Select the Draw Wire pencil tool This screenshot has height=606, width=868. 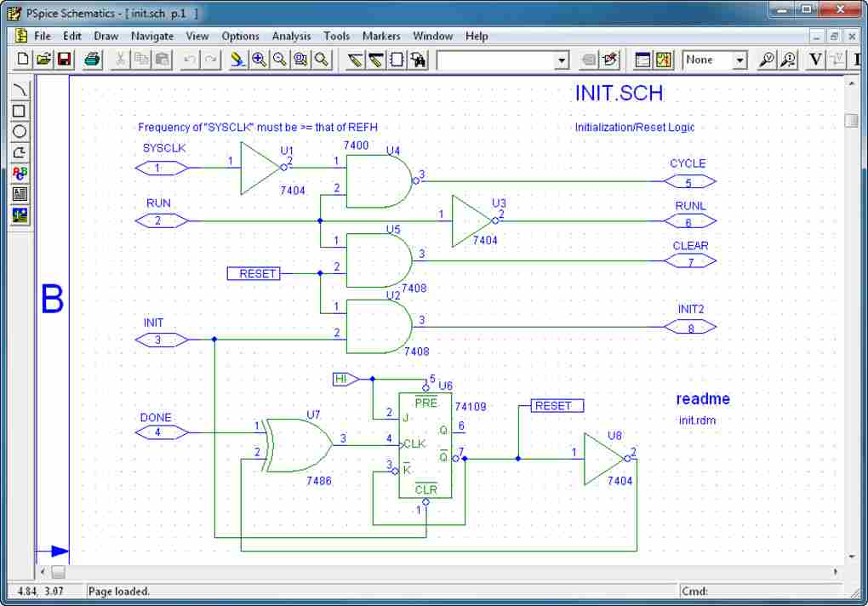click(x=355, y=60)
